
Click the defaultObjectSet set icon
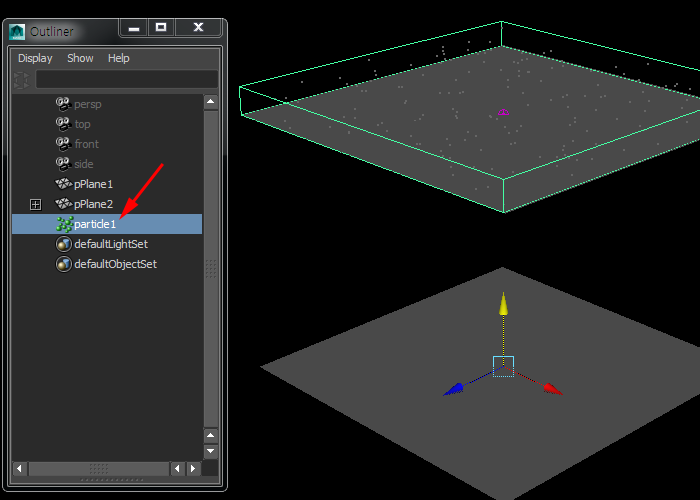coord(64,264)
